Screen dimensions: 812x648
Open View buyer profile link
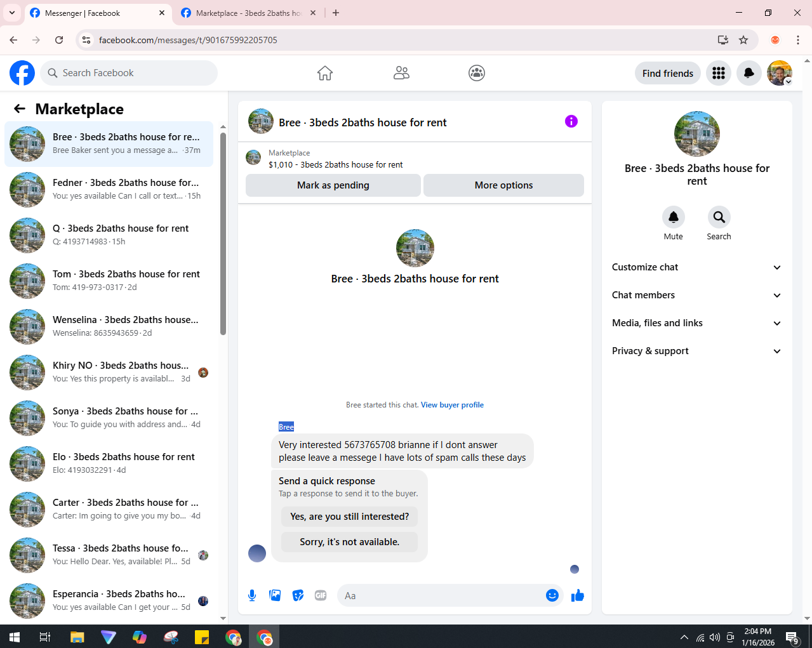tap(452, 405)
